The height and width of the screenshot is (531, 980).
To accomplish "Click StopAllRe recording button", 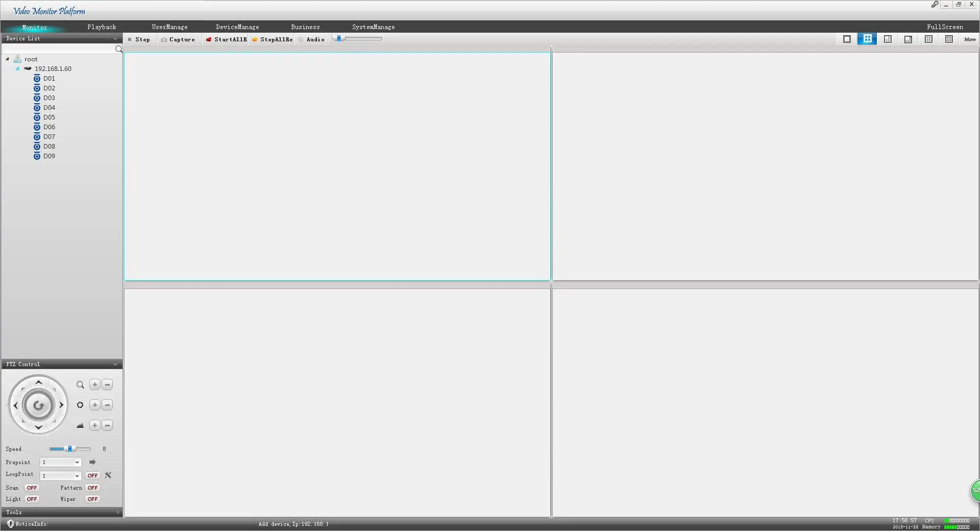I will point(273,39).
